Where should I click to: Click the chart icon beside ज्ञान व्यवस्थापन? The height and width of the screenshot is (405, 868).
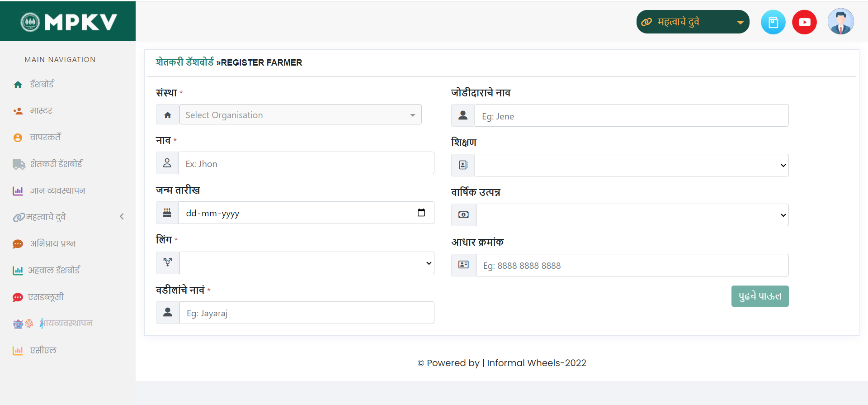point(18,191)
